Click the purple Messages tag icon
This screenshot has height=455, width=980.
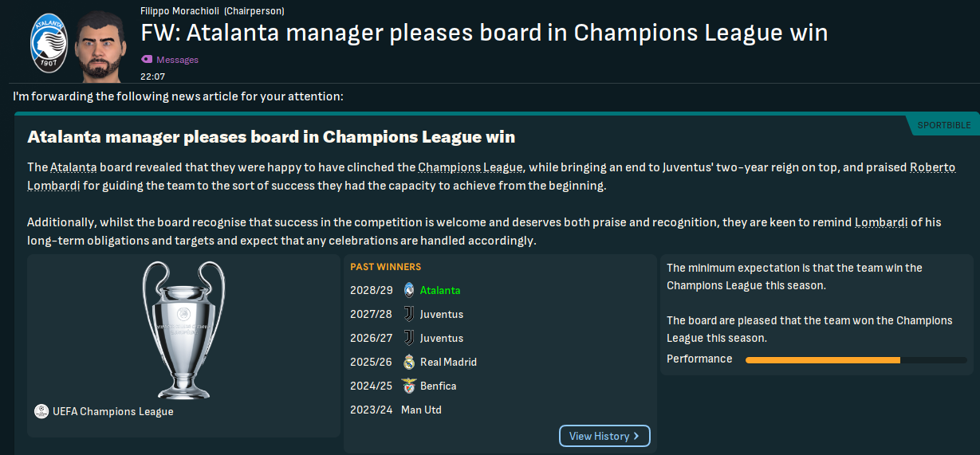(x=146, y=60)
